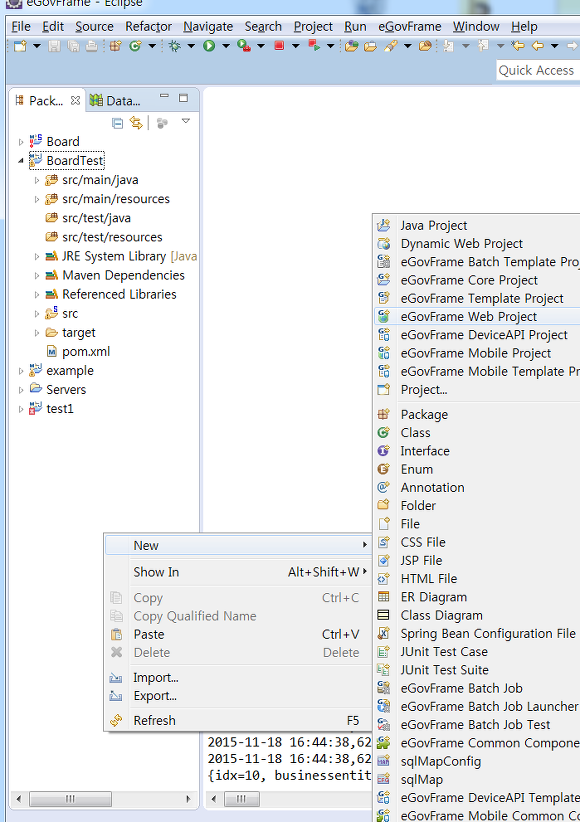Screen dimensions: 580x822
Task: Click Collapse All in Package Explorer
Action: coord(117,123)
